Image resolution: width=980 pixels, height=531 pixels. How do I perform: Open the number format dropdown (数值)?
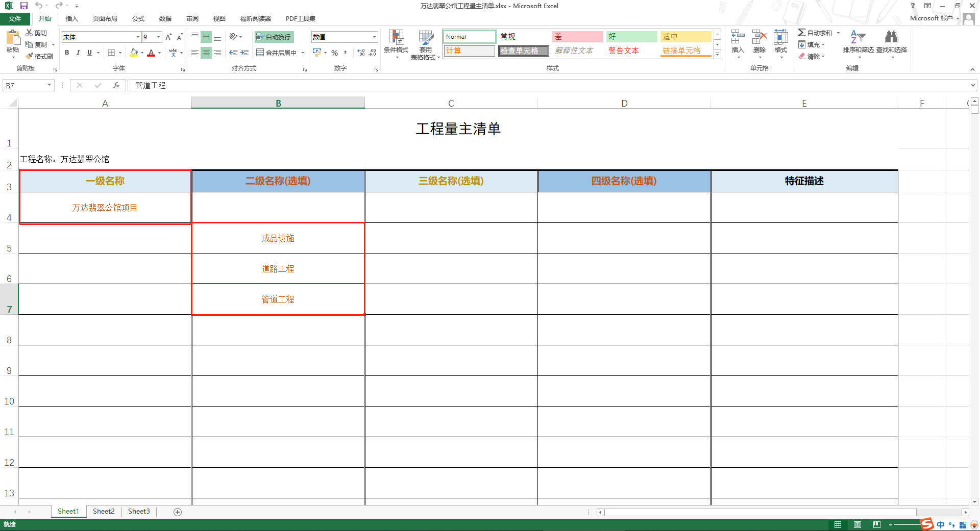[x=374, y=37]
